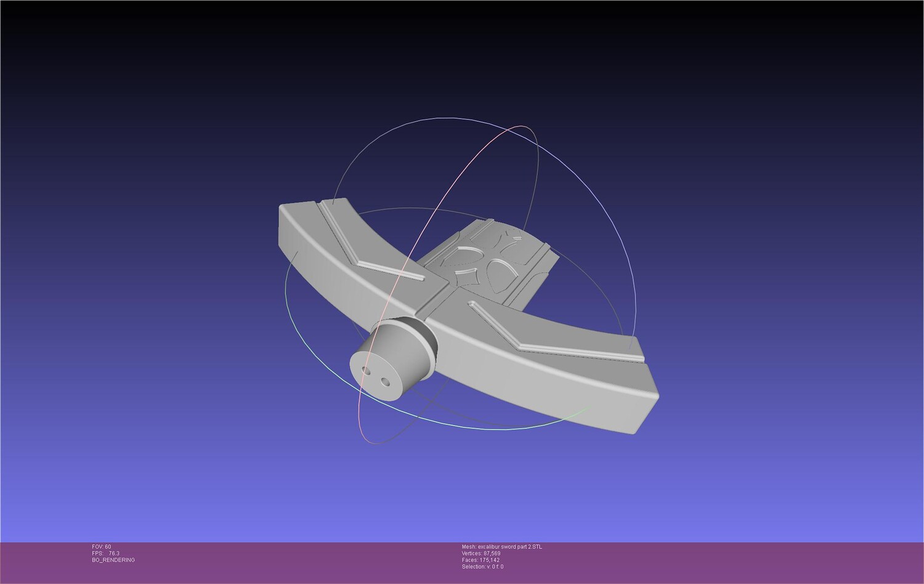Click the right hole in the cylindrical peg
Viewport: 924px width, 584px height.
[386, 383]
